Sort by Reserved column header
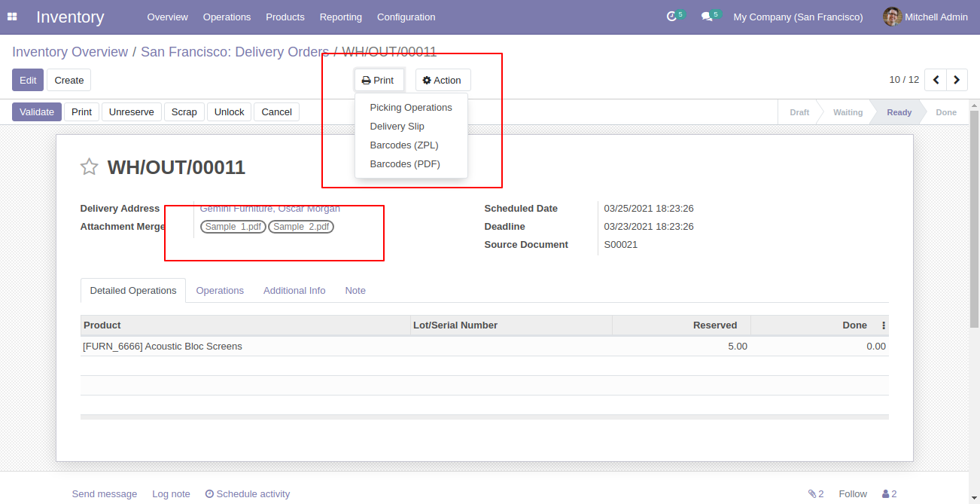 click(681, 325)
